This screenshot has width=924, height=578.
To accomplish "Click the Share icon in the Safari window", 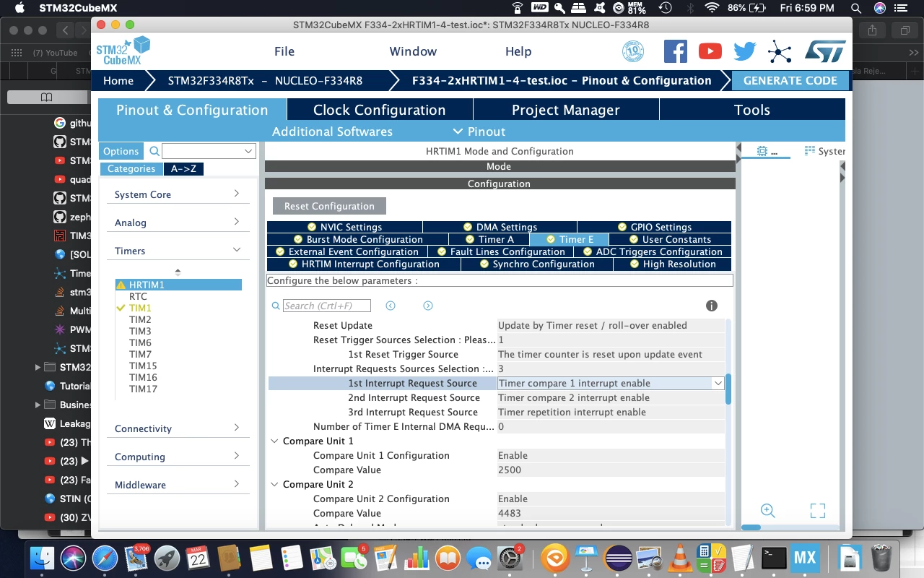I will (873, 30).
